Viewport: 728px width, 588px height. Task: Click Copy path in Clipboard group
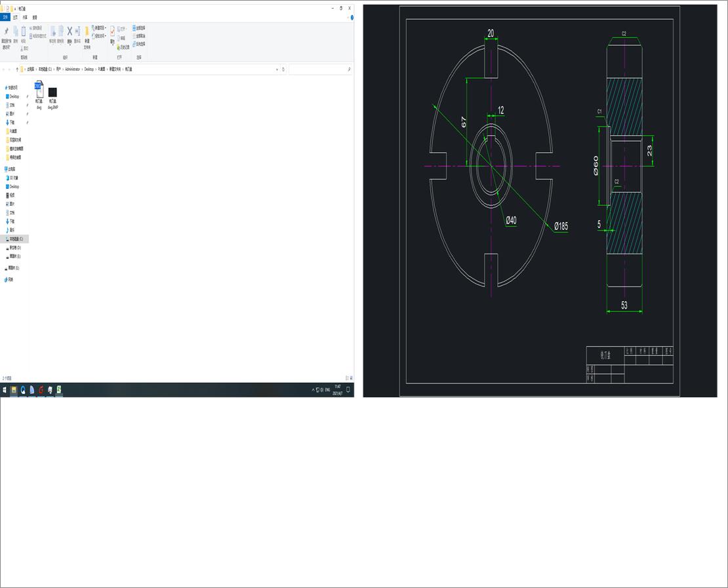coord(35,28)
